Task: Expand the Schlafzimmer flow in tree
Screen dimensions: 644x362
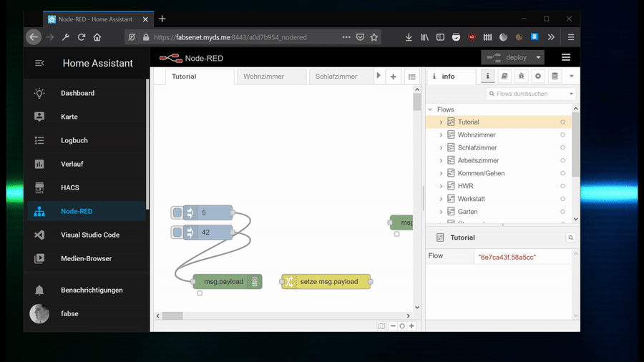Action: (441, 148)
